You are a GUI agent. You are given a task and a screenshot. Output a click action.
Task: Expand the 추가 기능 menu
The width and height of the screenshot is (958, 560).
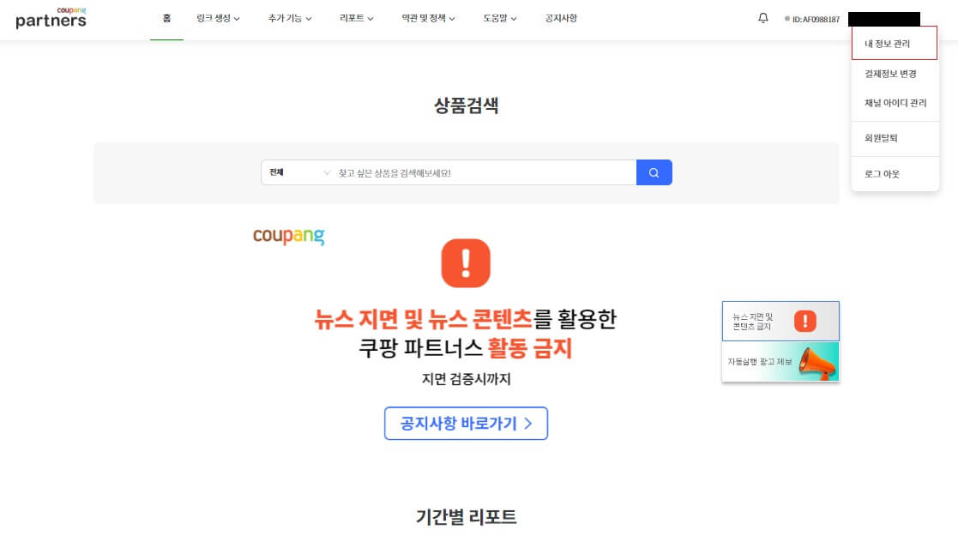(290, 18)
